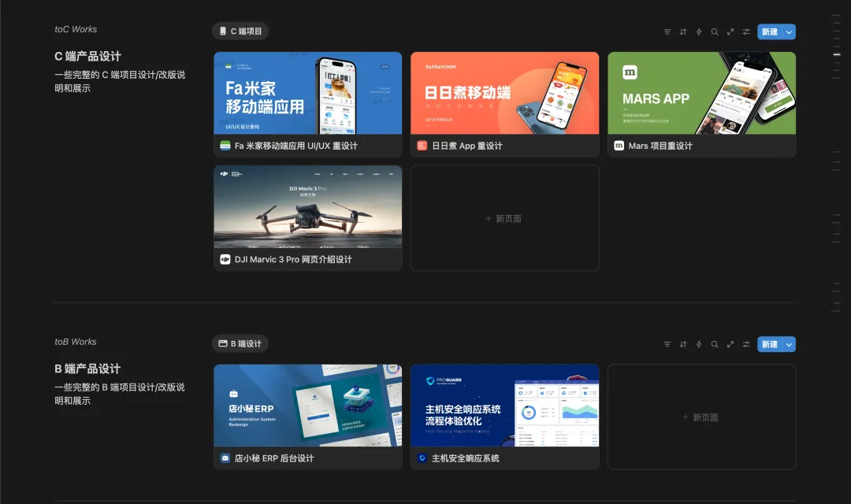Open automations lightning icon in C 端项目 toolbar
Image resolution: width=851 pixels, height=504 pixels.
698,32
